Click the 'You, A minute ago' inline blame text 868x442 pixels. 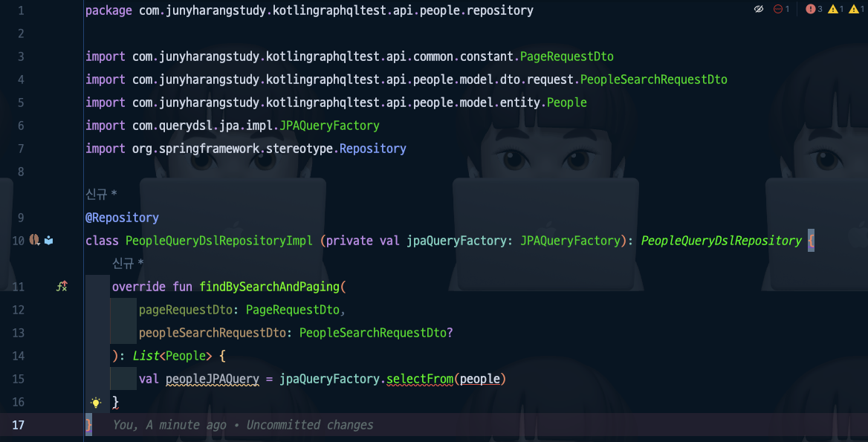(x=169, y=425)
